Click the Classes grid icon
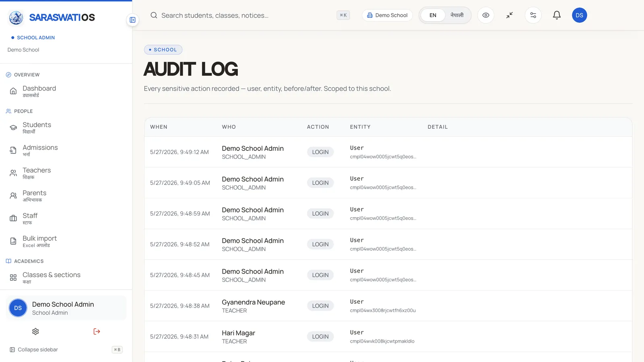The height and width of the screenshot is (362, 644). click(13, 278)
